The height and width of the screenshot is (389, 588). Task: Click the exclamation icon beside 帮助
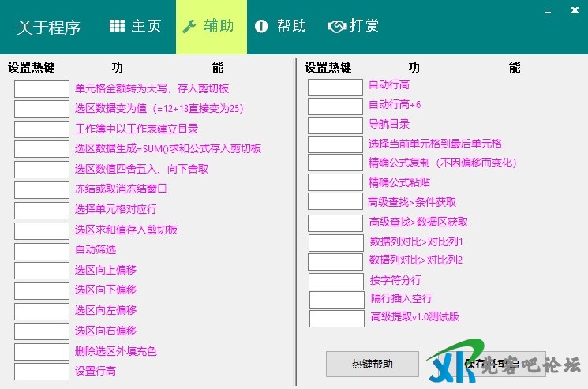click(x=261, y=26)
